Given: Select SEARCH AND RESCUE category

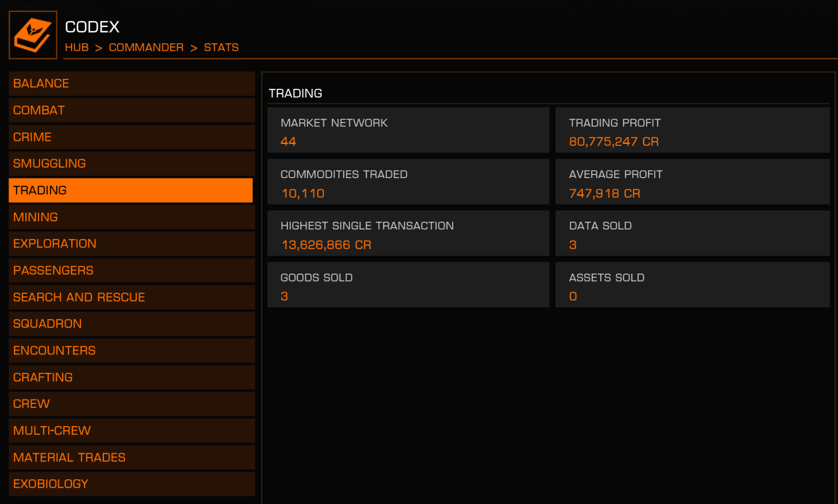Looking at the screenshot, I should 132,297.
